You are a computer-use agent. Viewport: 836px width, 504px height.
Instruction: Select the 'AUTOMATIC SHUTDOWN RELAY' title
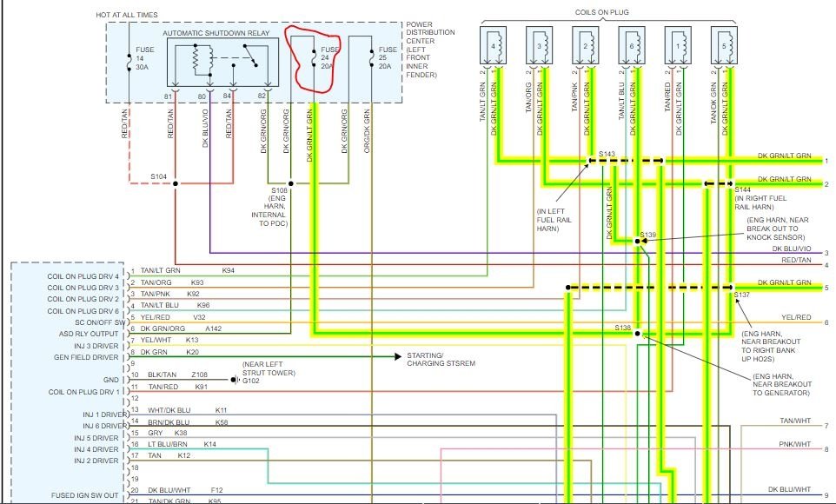coord(216,33)
